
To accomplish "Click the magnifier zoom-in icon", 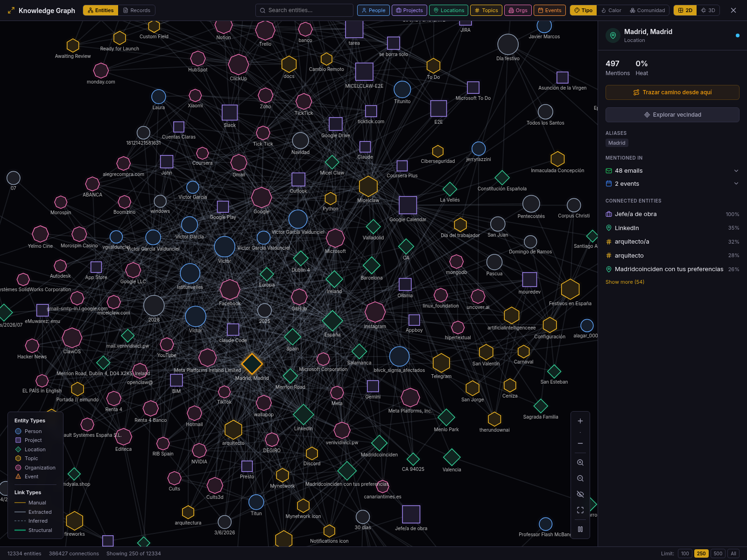I will (x=580, y=462).
